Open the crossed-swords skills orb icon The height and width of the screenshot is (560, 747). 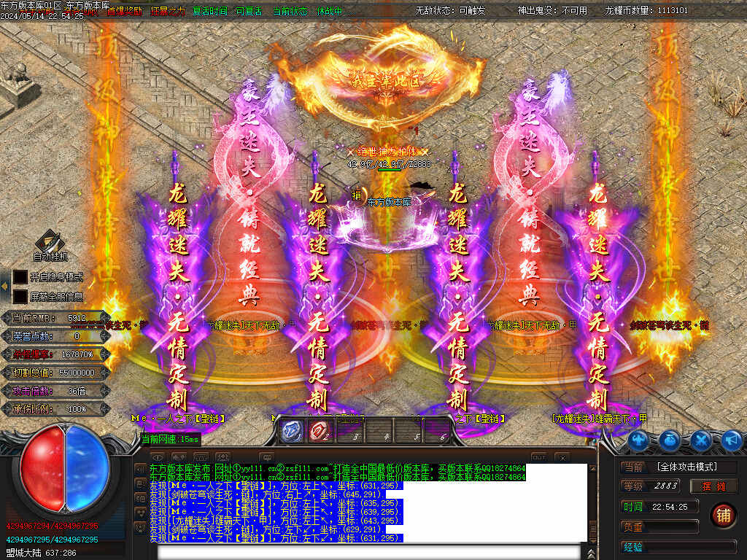click(701, 440)
